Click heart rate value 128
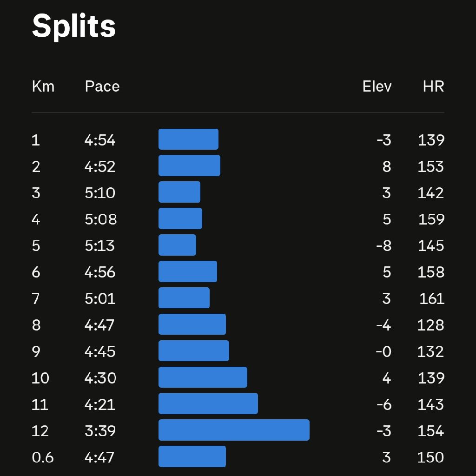The width and height of the screenshot is (476, 476). pyautogui.click(x=430, y=325)
